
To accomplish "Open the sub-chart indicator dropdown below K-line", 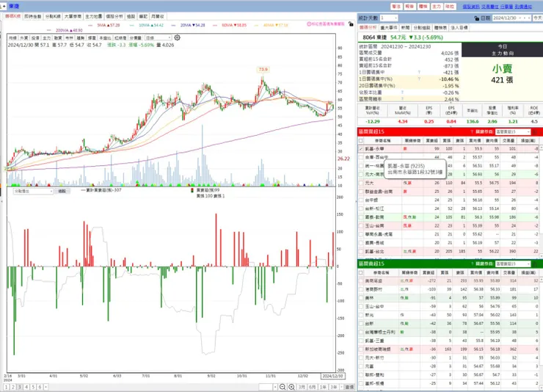I will (x=33, y=191).
